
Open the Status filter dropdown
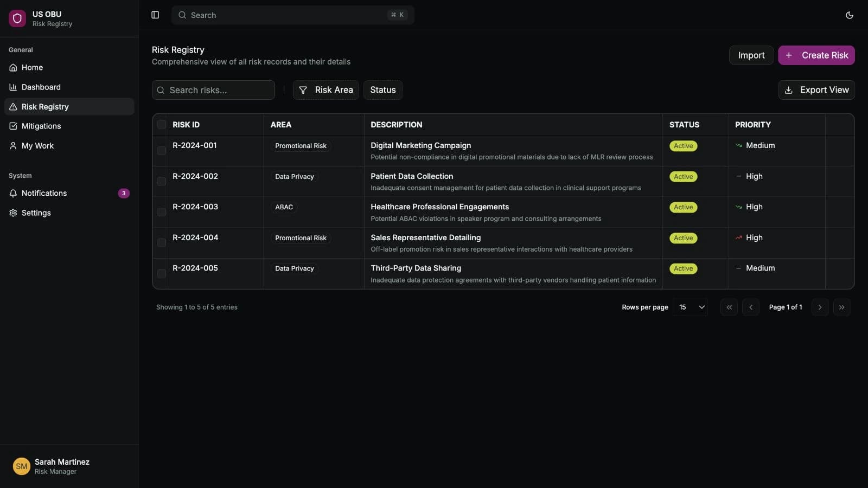pyautogui.click(x=383, y=90)
